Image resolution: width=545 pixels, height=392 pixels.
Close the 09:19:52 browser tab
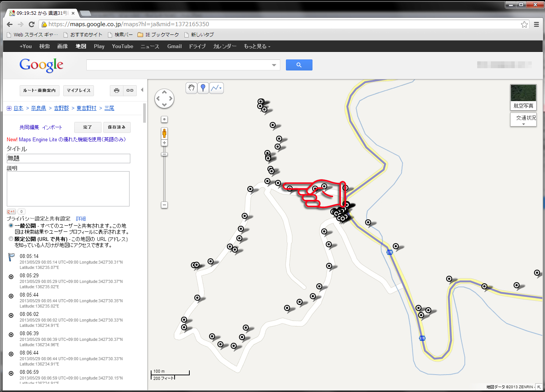click(x=73, y=13)
